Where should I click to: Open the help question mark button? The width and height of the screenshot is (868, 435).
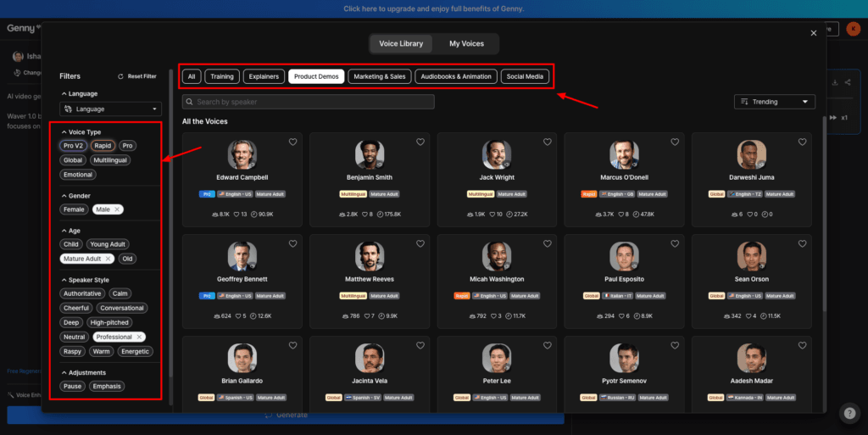(849, 413)
